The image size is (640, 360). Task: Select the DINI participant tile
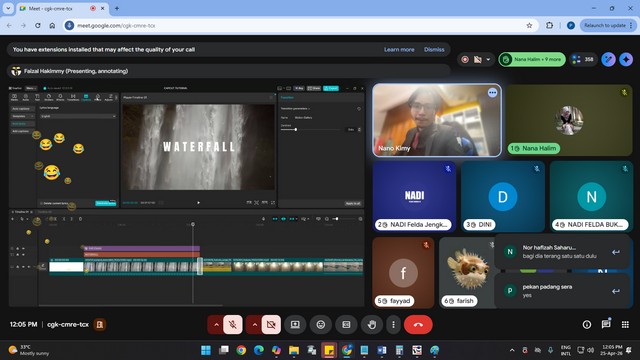(503, 196)
